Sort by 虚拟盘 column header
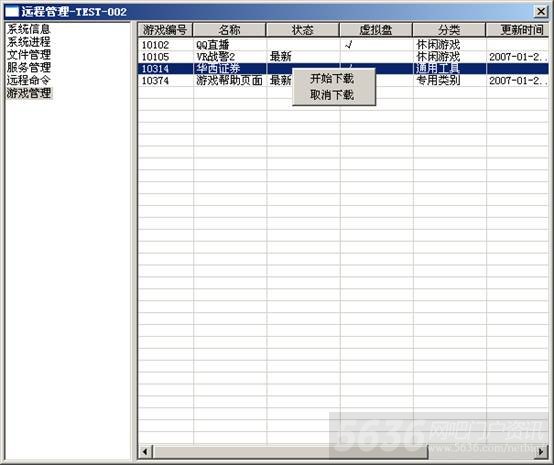Screen dimensions: 554x465 pyautogui.click(x=376, y=30)
